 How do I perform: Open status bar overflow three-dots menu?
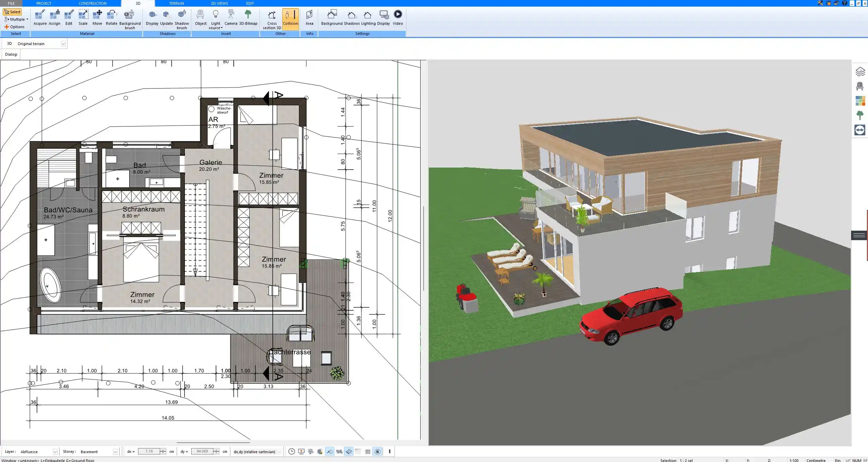coord(389,451)
